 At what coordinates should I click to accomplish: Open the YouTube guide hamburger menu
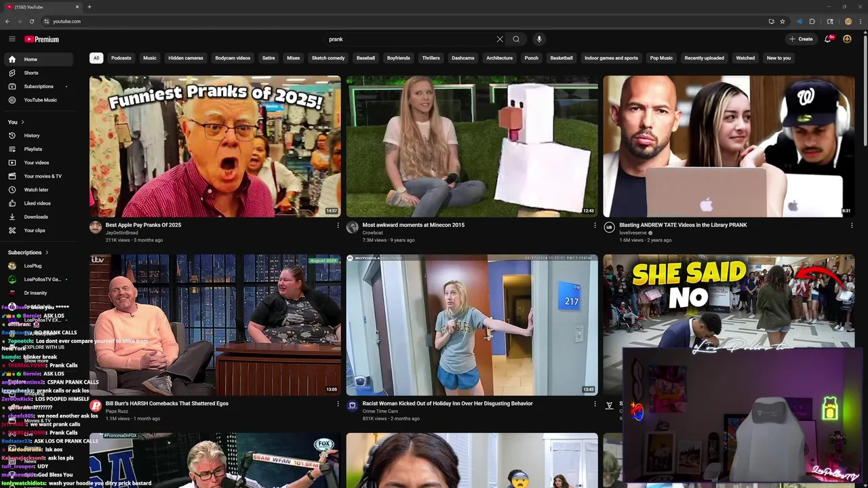12,39
